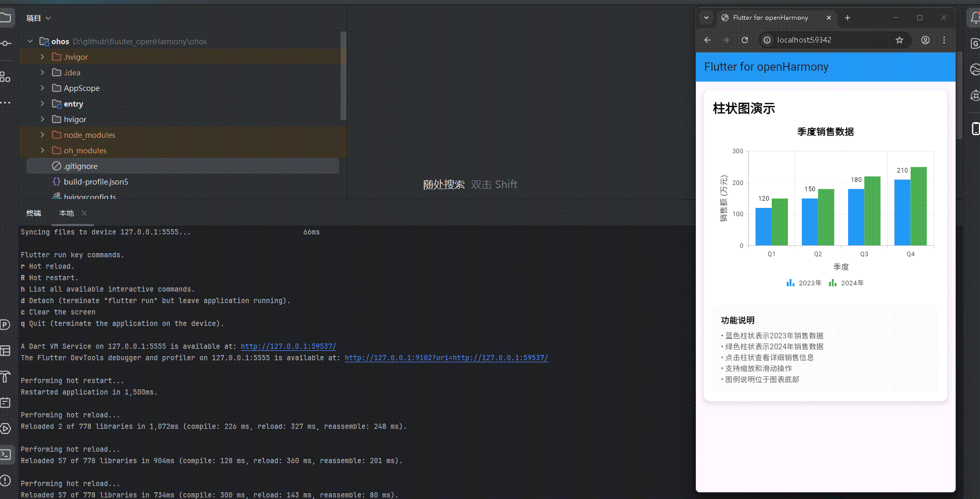Show more tool windows ellipsis
Screen dimensions: 980x499
[5, 103]
